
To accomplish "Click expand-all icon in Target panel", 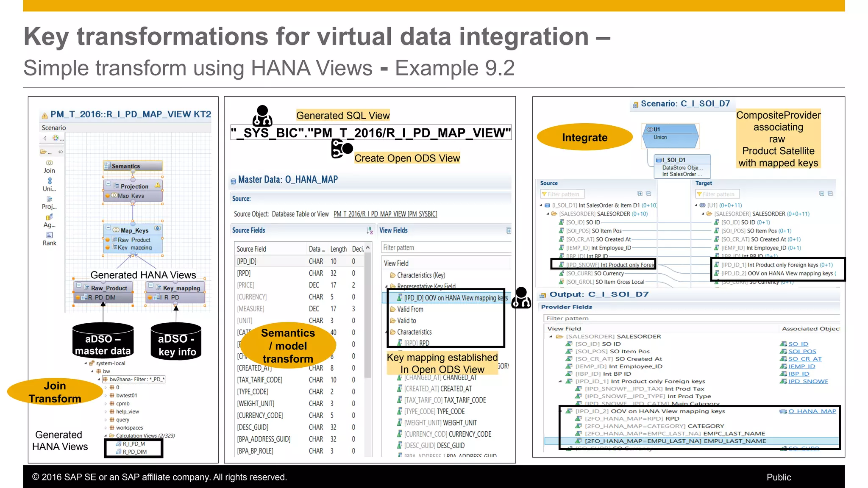I will (x=822, y=194).
